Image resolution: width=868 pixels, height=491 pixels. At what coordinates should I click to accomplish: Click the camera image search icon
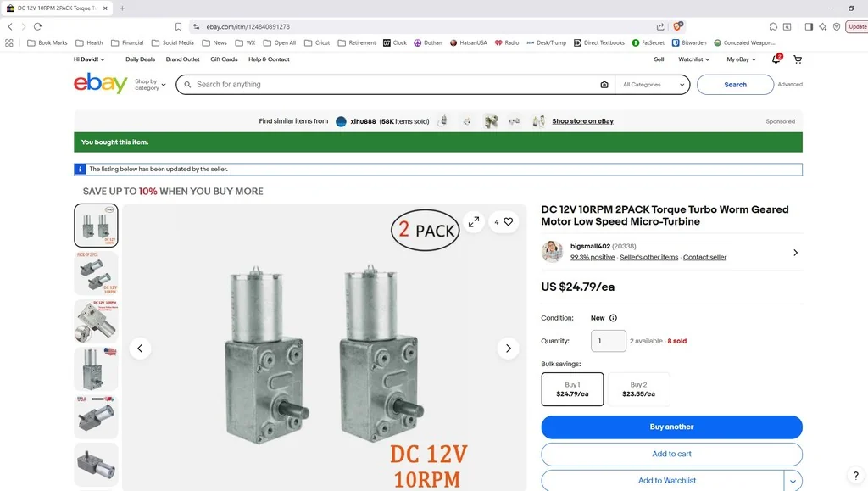pyautogui.click(x=604, y=85)
